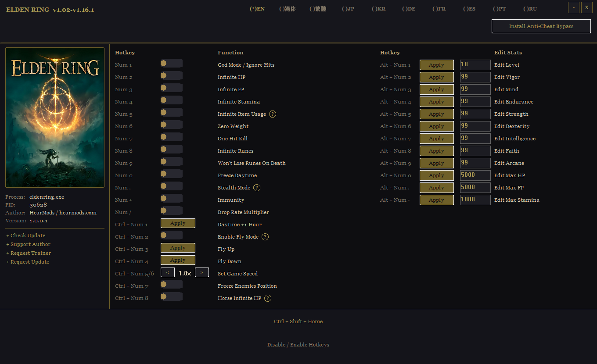Click Edit Strength input field
The width and height of the screenshot is (597, 364).
[475, 114]
